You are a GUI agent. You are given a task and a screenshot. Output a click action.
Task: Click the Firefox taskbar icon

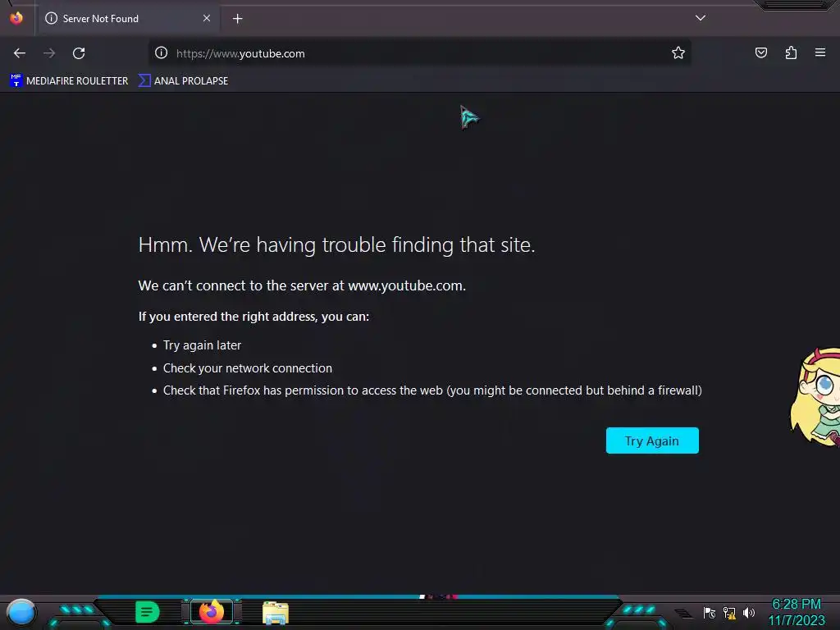click(x=212, y=612)
